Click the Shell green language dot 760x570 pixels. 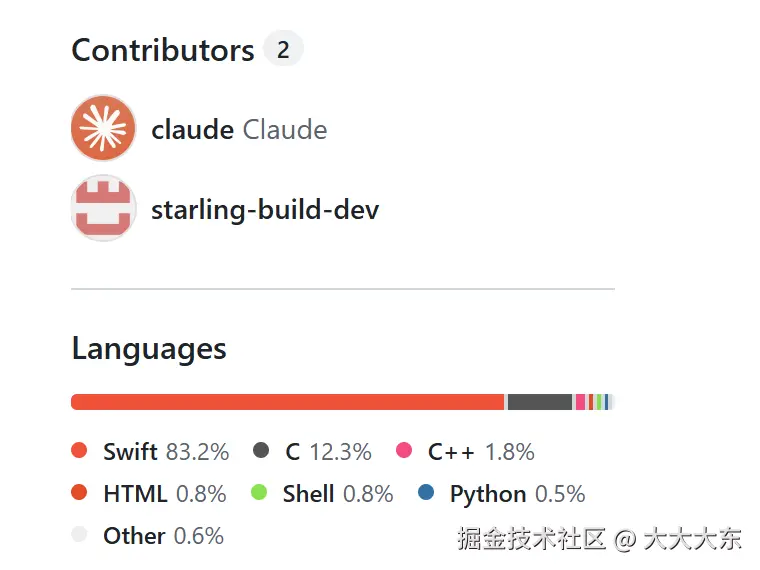click(259, 492)
